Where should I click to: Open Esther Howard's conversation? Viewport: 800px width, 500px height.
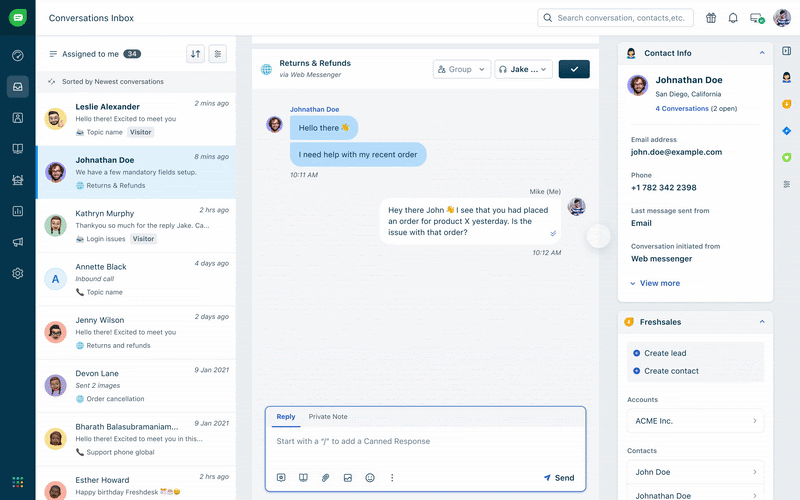pos(136,484)
